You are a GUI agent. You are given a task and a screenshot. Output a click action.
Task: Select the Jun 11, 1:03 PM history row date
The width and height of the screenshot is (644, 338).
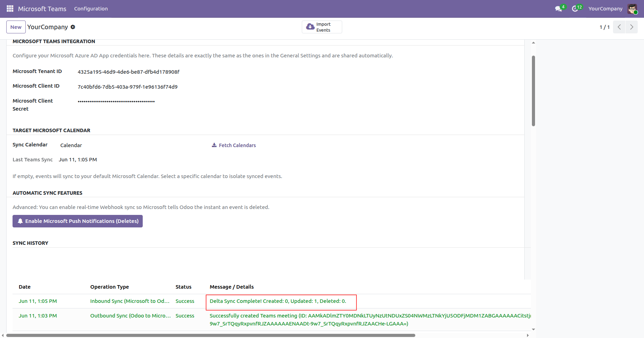[38, 316]
